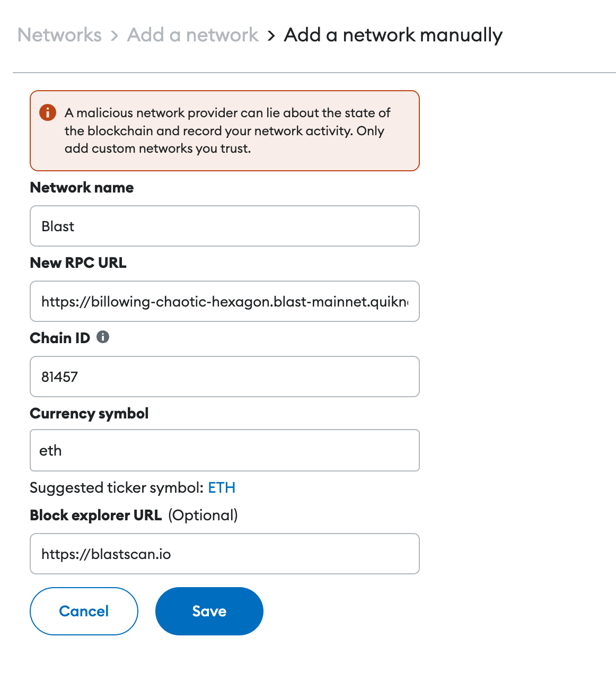The height and width of the screenshot is (681, 616).
Task: Cancel adding the network
Action: (84, 611)
